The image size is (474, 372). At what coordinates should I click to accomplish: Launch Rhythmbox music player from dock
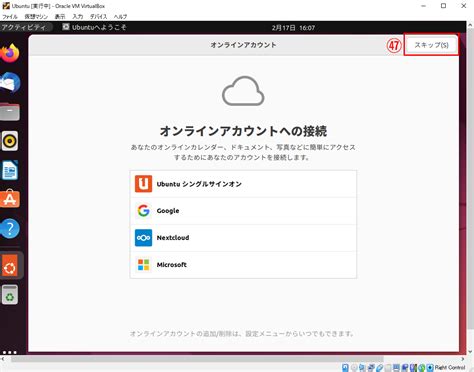pos(10,141)
